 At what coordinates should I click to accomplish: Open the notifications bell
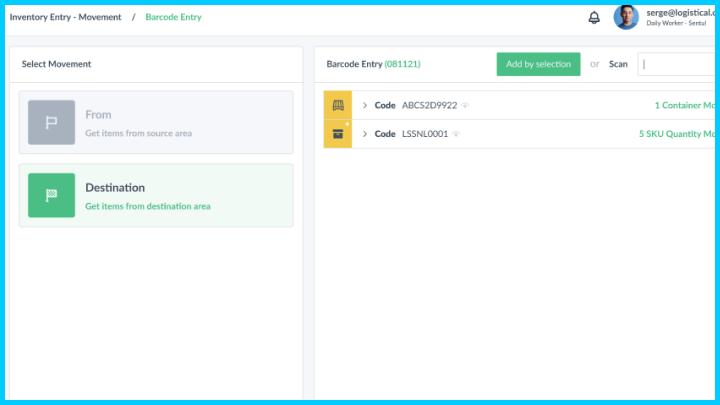594,18
